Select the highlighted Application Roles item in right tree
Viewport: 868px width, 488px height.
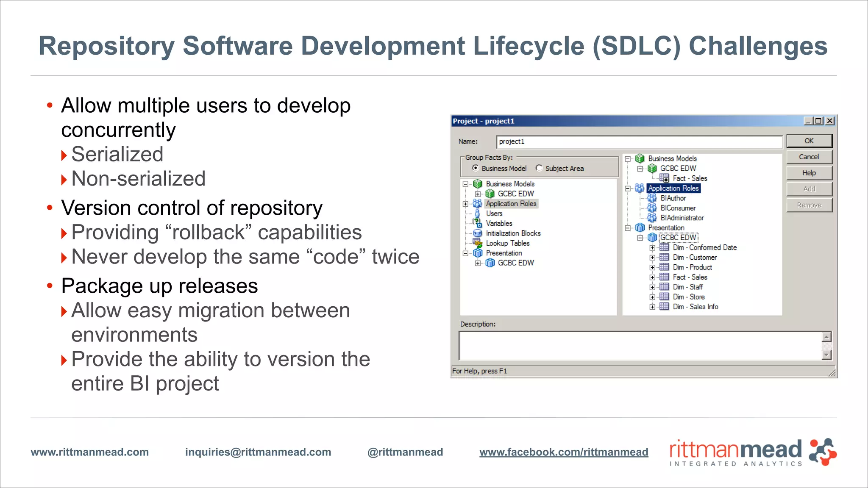[673, 188]
